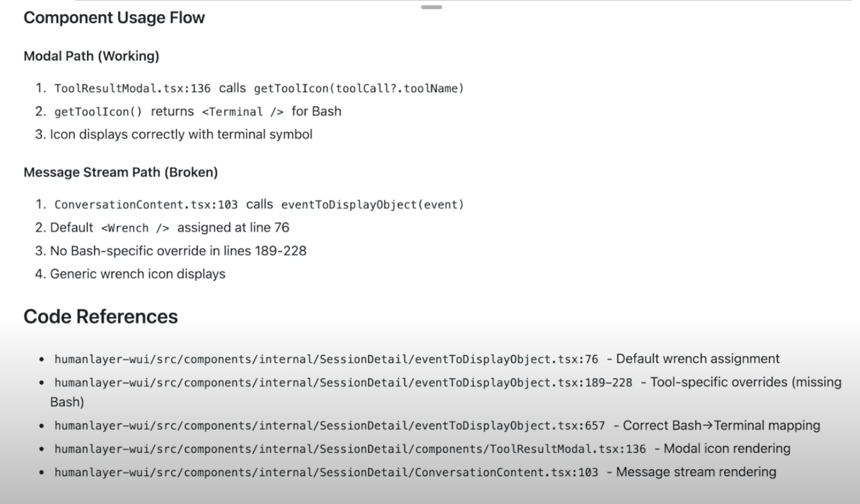The width and height of the screenshot is (860, 504).
Task: Click the "Generic wrench icon displays" list item
Action: (137, 274)
